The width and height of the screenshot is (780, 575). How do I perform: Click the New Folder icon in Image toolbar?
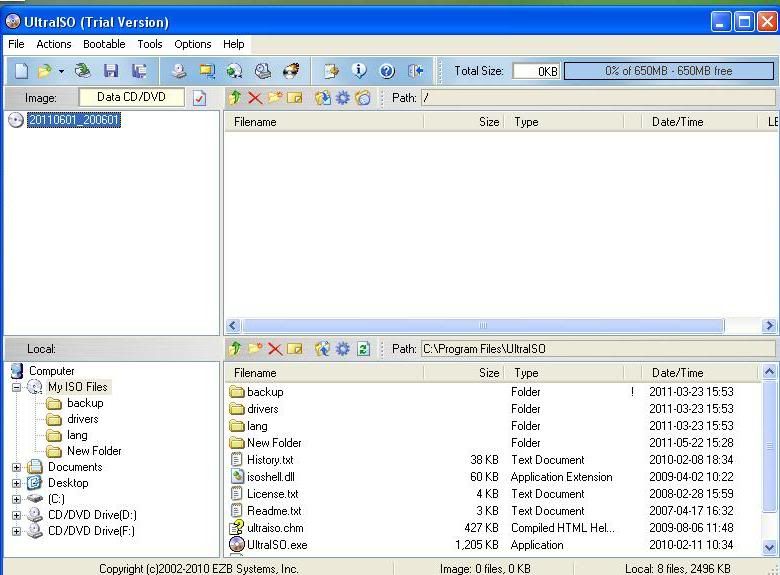coord(275,97)
